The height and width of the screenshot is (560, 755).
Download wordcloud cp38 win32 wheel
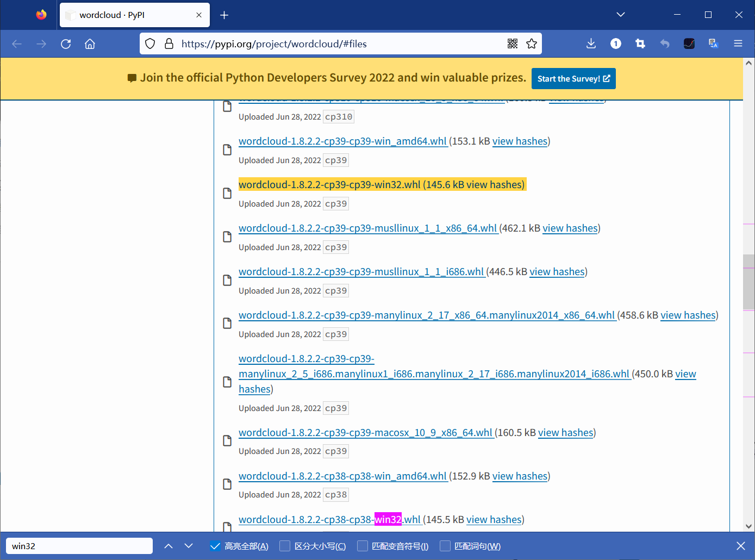click(x=329, y=520)
